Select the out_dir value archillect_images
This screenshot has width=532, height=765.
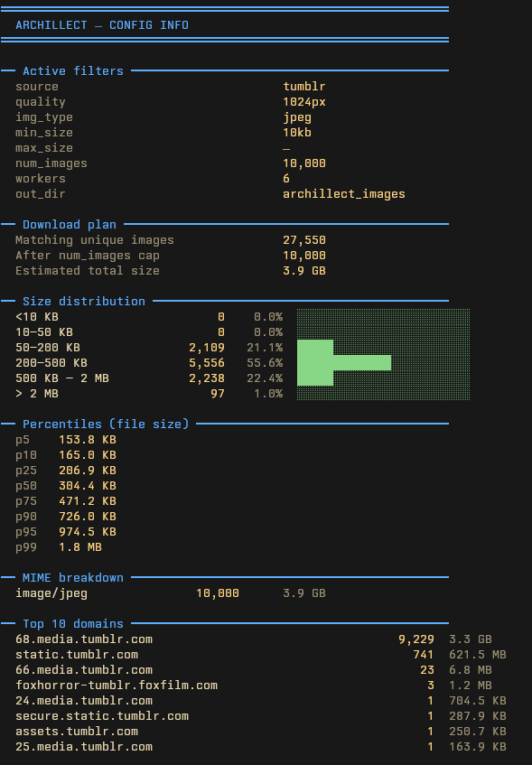point(343,193)
